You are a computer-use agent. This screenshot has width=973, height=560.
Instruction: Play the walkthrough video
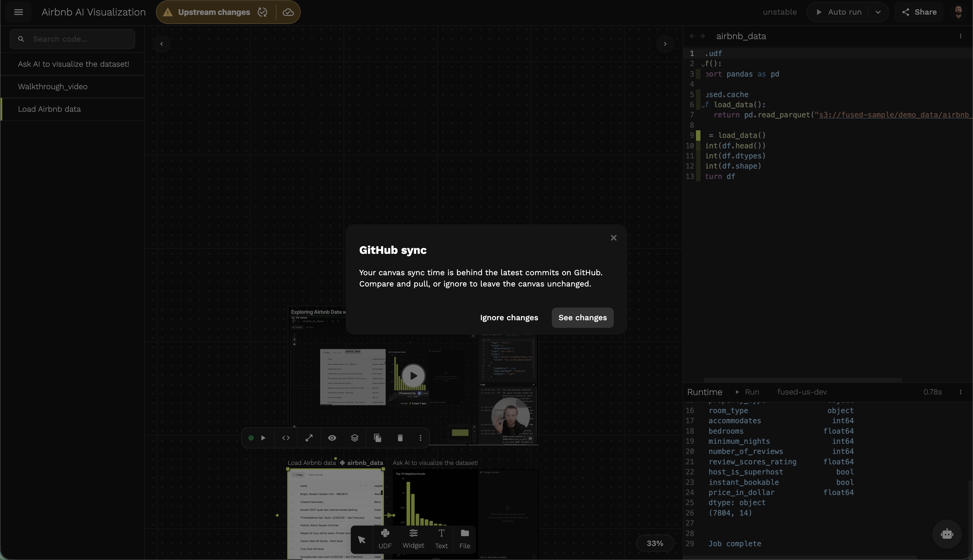413,376
